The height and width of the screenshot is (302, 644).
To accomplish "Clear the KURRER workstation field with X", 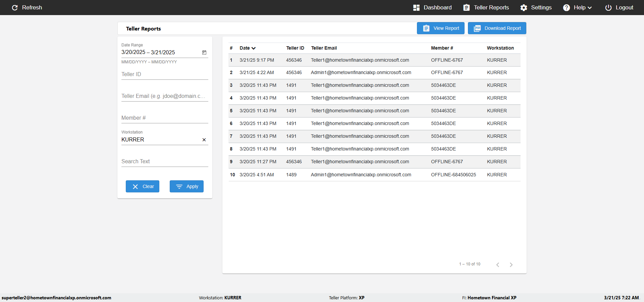I will [204, 140].
